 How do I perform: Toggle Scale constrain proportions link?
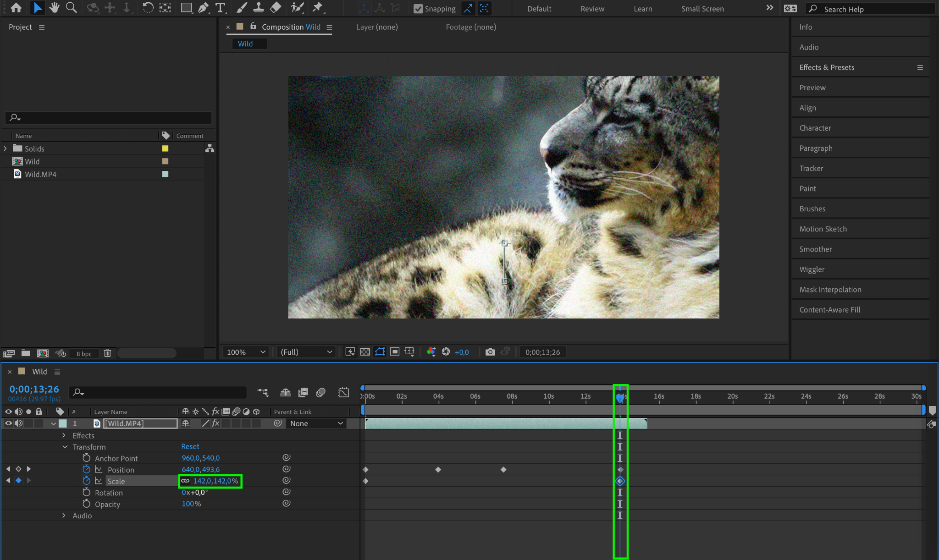[185, 481]
